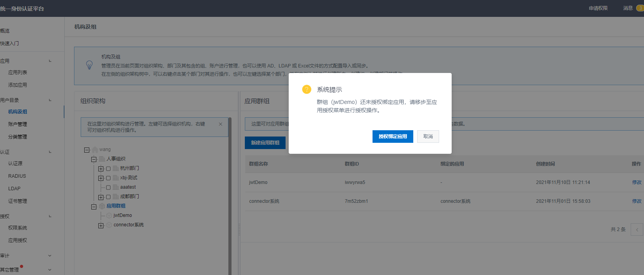Click the cube icon beside jwtDemo
Viewport: 644px width, 275px height.
coord(109,215)
